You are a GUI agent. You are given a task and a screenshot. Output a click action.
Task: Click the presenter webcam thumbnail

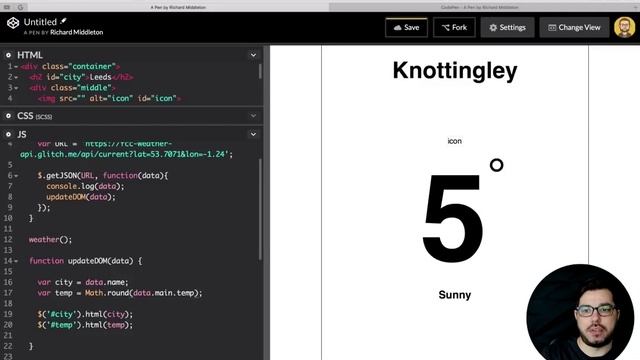pyautogui.click(x=580, y=313)
